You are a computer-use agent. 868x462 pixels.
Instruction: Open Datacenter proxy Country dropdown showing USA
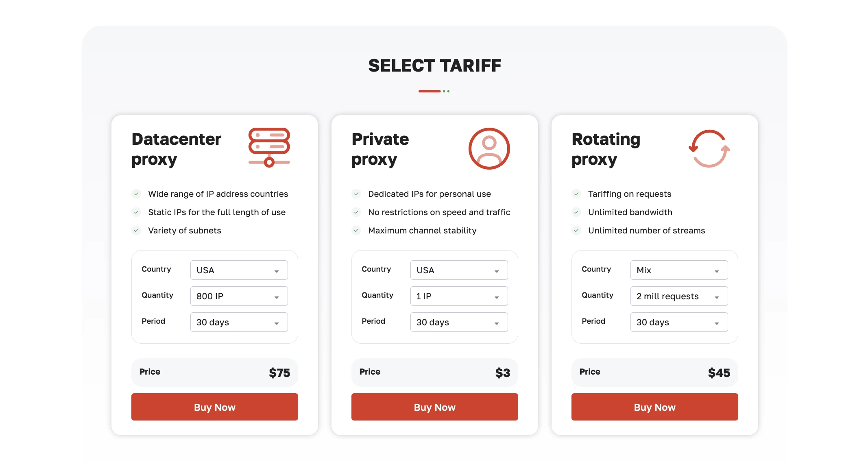point(239,270)
